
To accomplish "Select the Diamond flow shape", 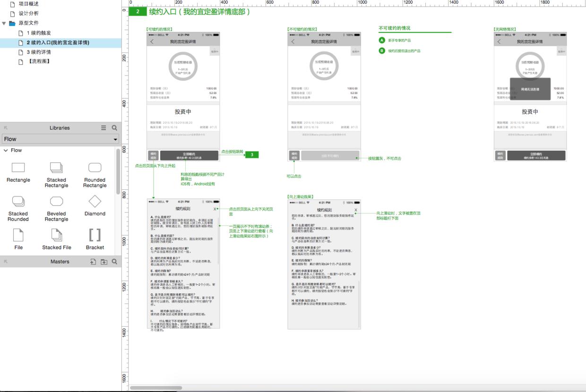I will click(95, 202).
